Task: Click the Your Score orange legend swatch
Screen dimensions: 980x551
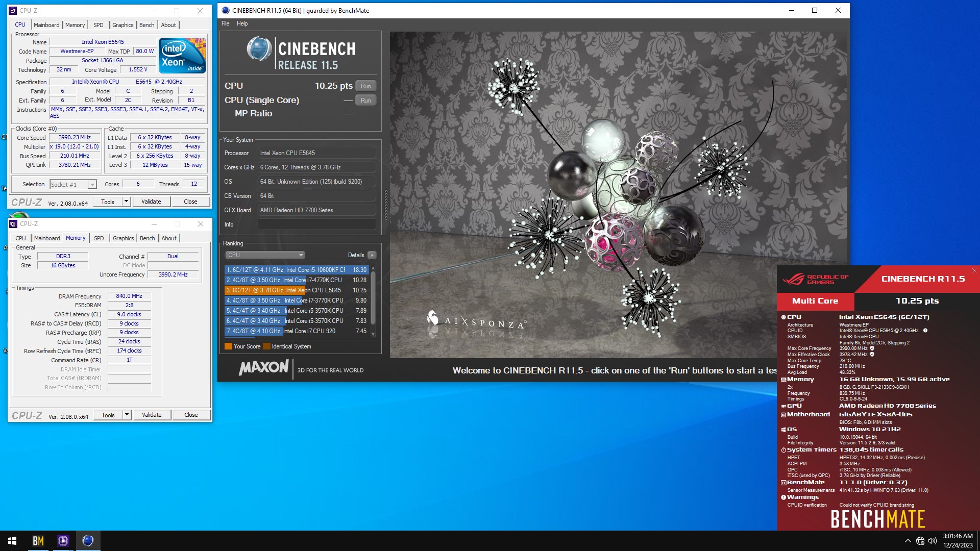Action: pos(228,346)
